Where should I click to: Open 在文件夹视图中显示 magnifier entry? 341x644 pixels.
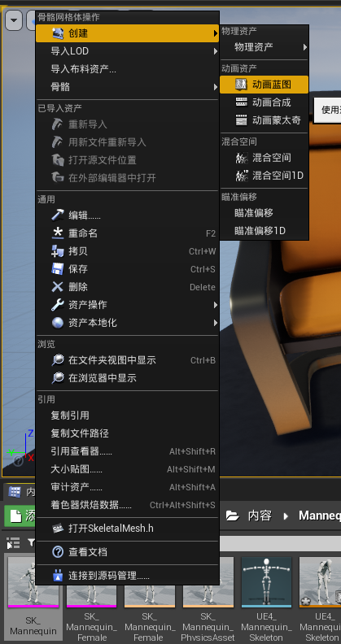pos(127,360)
